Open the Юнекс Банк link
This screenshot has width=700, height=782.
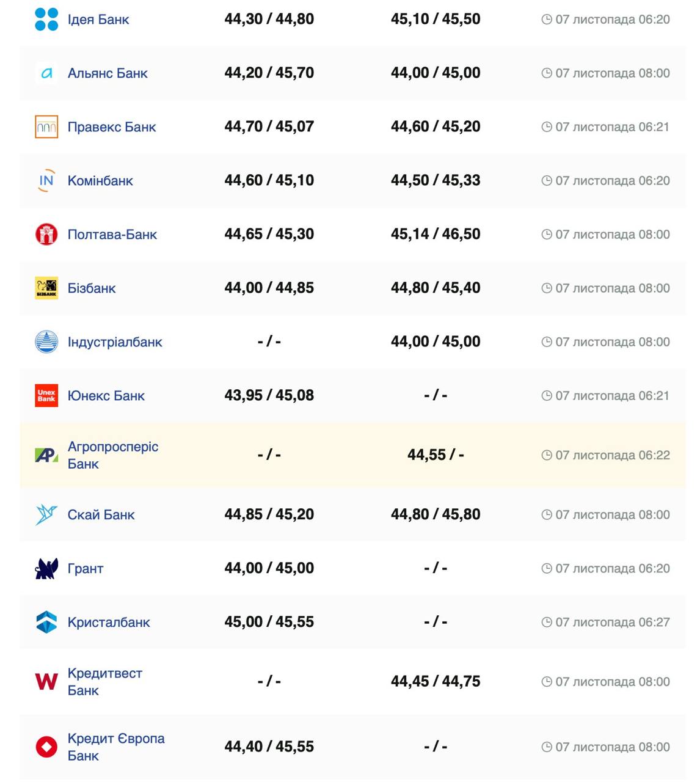click(106, 396)
